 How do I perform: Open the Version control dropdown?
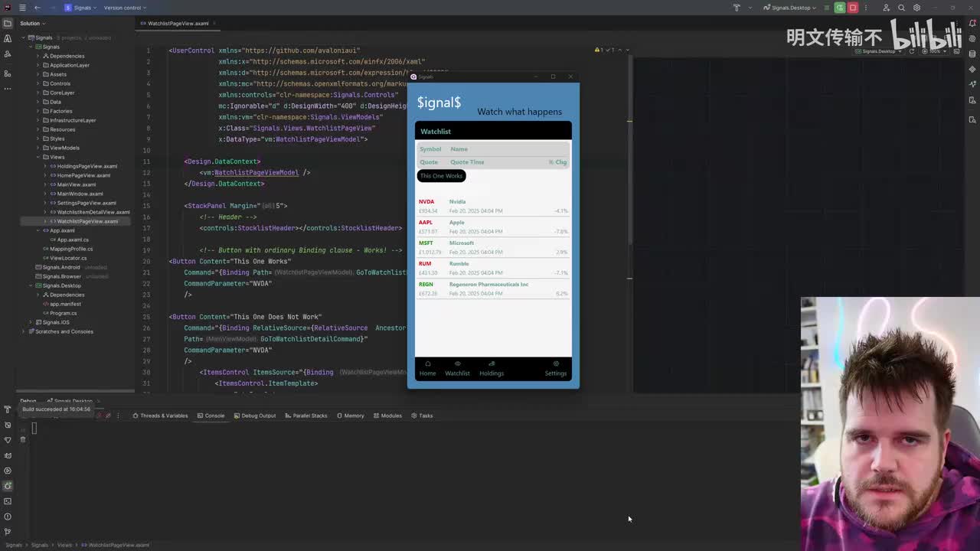coord(125,8)
